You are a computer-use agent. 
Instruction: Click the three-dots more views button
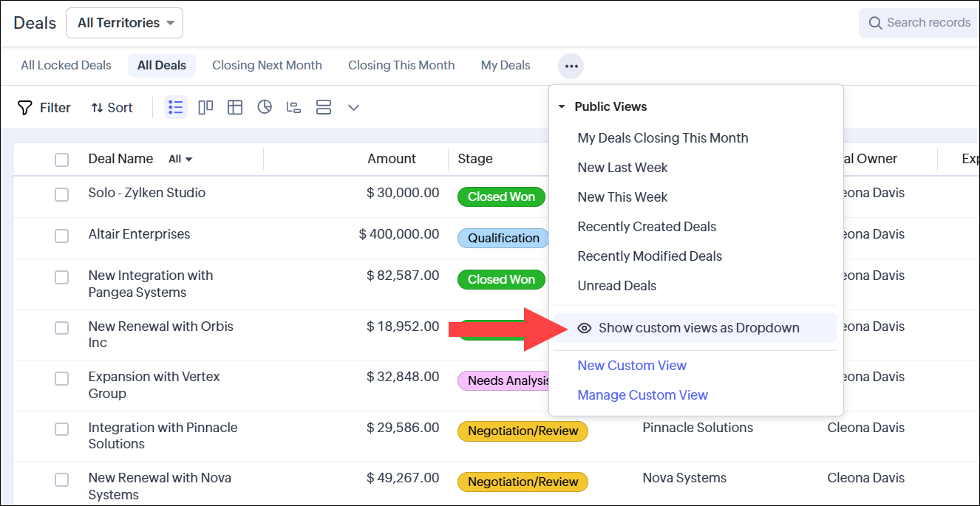click(x=571, y=66)
